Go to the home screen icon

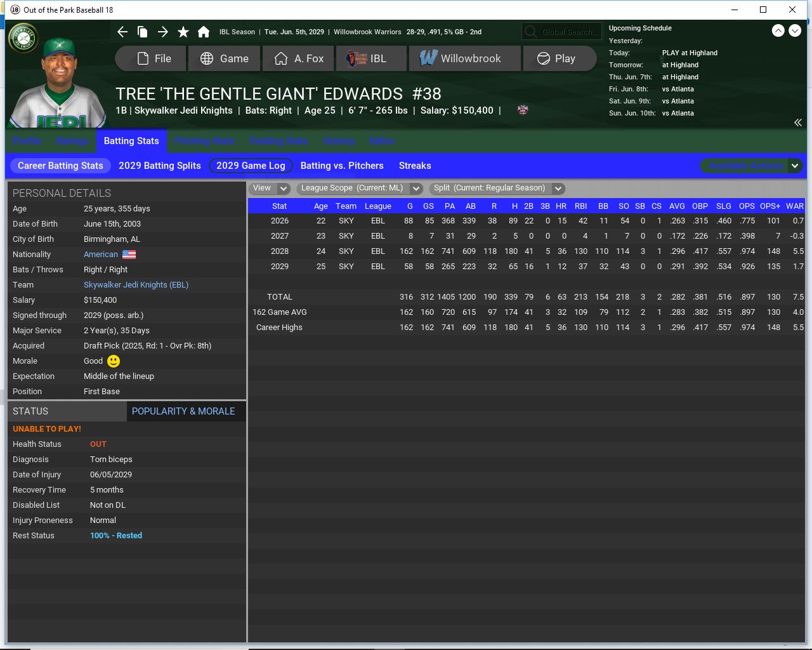pyautogui.click(x=204, y=32)
